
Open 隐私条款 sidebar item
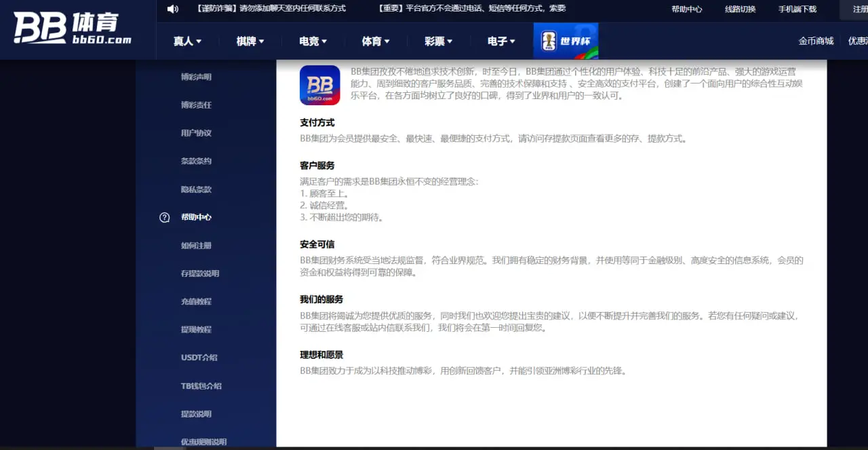pyautogui.click(x=196, y=189)
